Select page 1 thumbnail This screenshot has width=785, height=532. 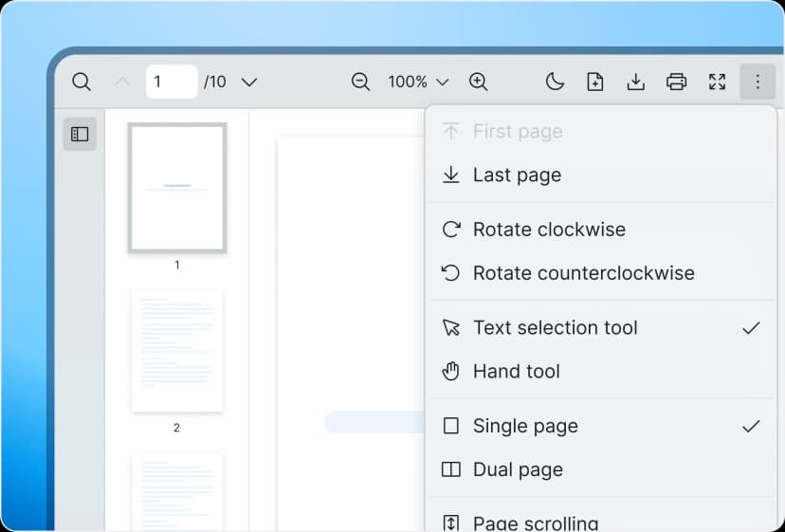(177, 188)
